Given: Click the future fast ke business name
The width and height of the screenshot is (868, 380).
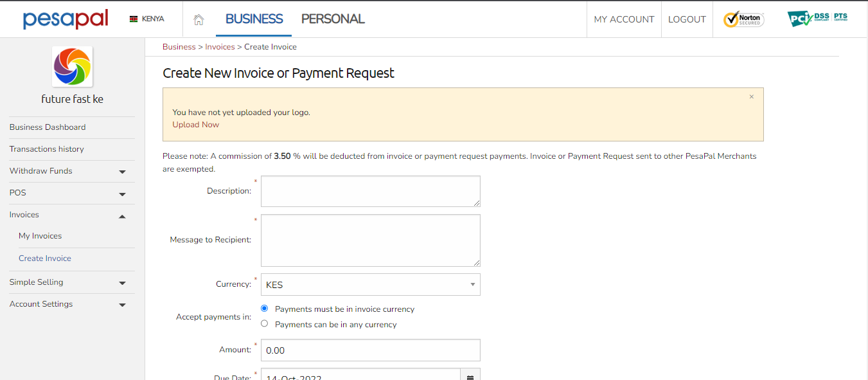Looking at the screenshot, I should click(72, 99).
